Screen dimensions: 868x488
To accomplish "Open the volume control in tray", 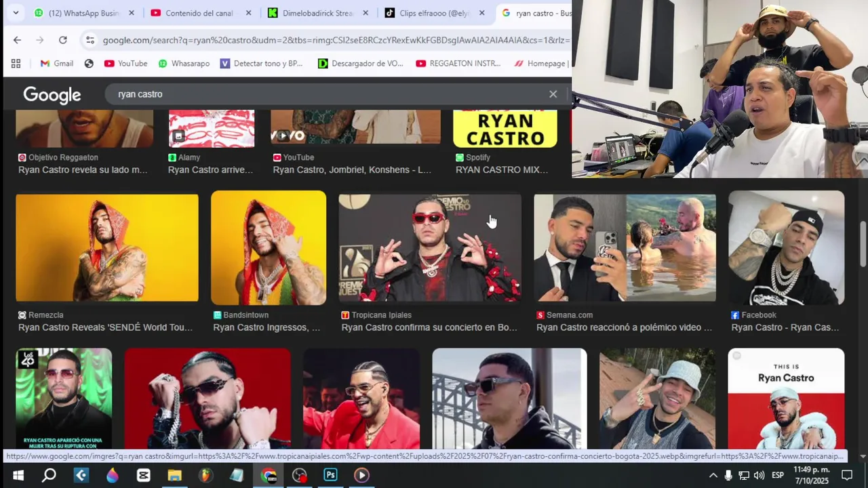I will tap(759, 475).
